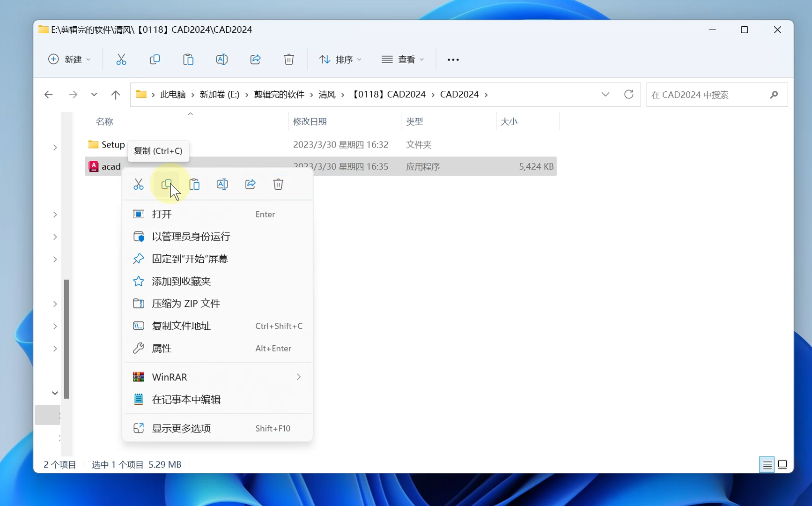
Task: Switch to details view in the status bar
Action: pyautogui.click(x=767, y=465)
